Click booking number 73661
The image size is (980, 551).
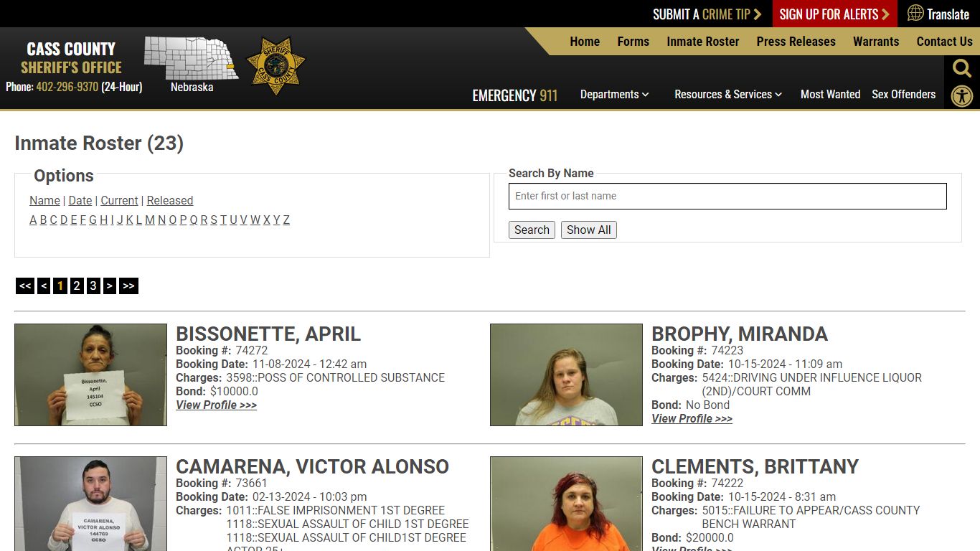coord(252,484)
